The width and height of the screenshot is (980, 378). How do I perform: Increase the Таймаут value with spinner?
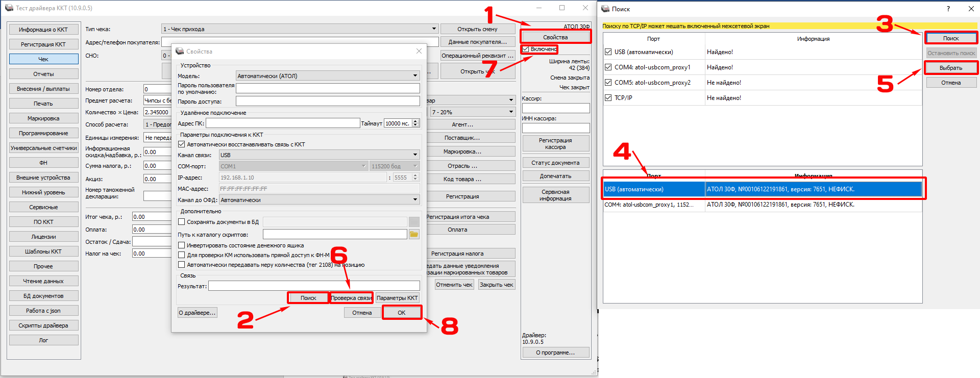pyautogui.click(x=415, y=121)
